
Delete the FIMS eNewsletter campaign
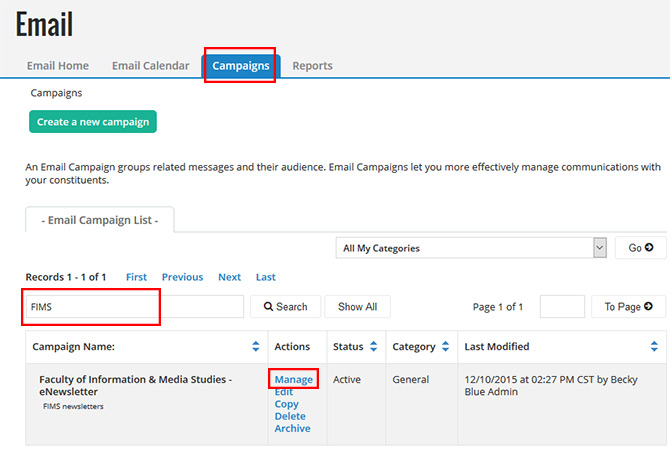(x=290, y=417)
